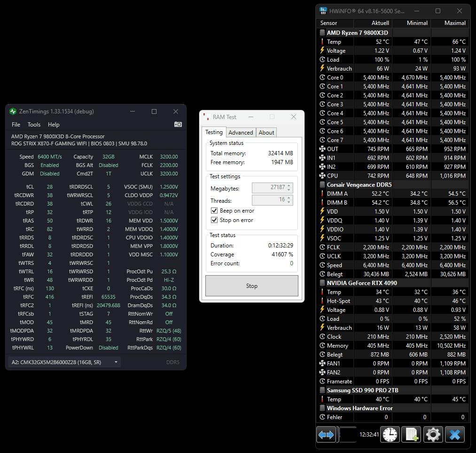
Task: Click clock icon beside Framerate row
Action: 322,381
